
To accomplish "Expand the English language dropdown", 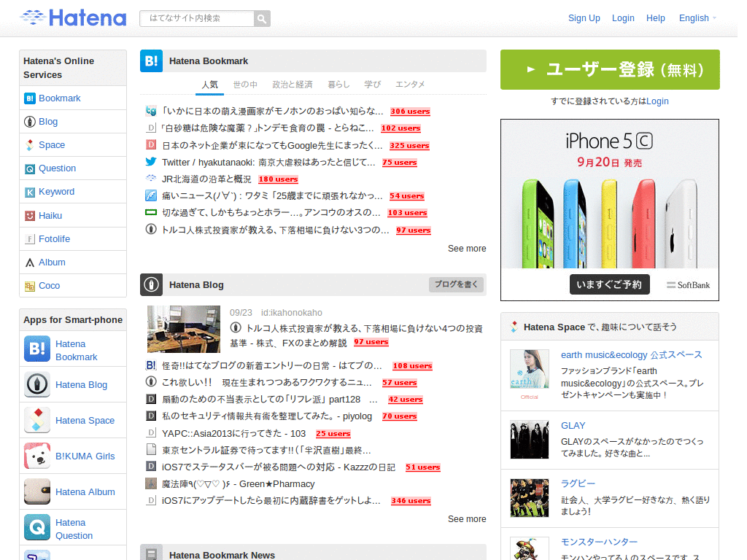I will pyautogui.click(x=697, y=18).
